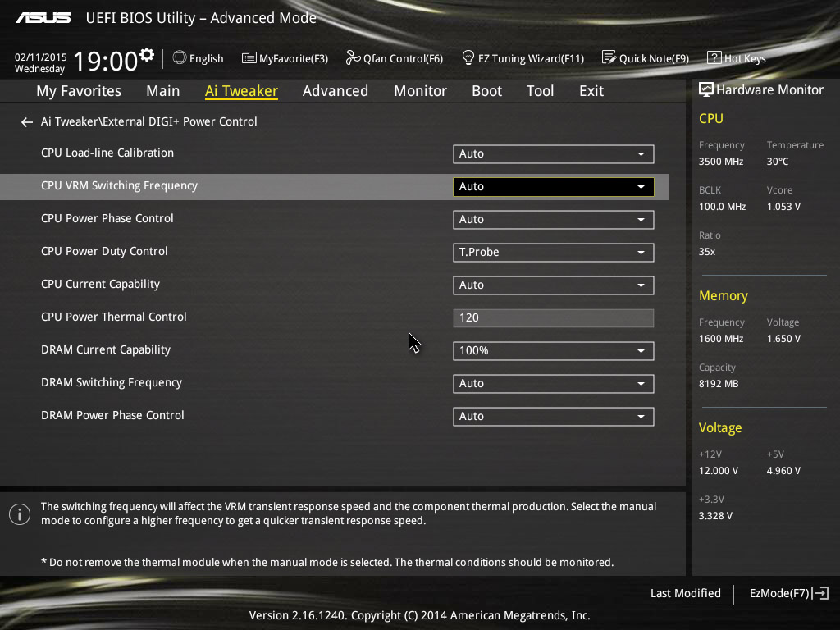
Task: Click the ASUS logo
Action: [43, 18]
